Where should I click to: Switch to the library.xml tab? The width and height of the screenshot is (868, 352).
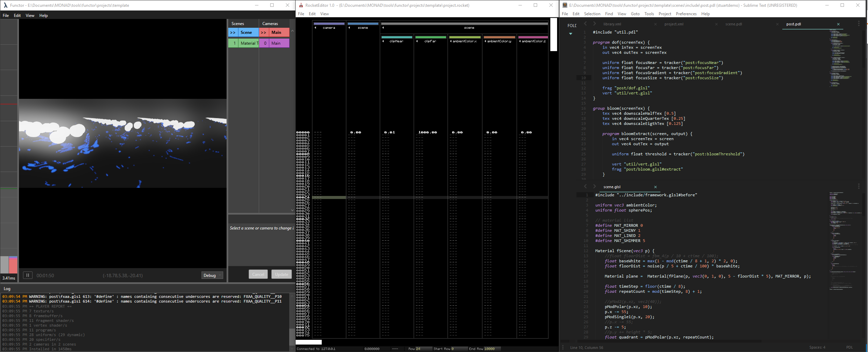(x=612, y=24)
